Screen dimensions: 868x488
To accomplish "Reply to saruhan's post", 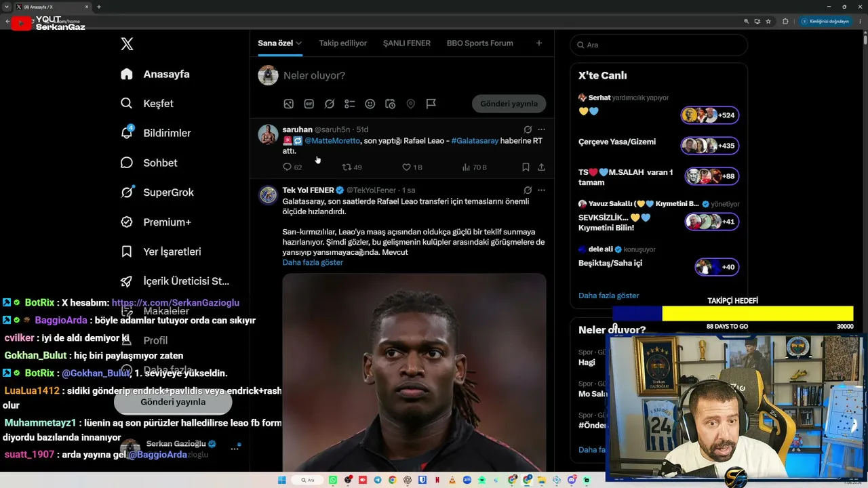I will click(292, 167).
